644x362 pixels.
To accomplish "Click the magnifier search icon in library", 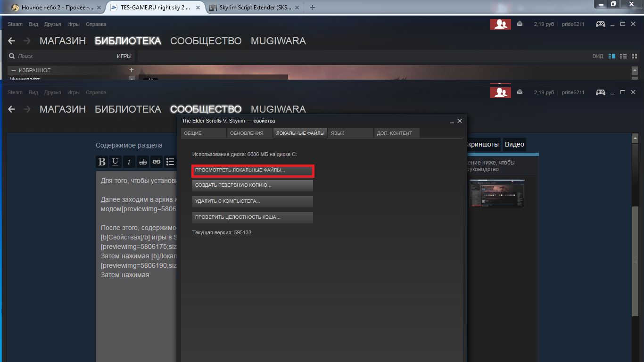I will tap(12, 56).
